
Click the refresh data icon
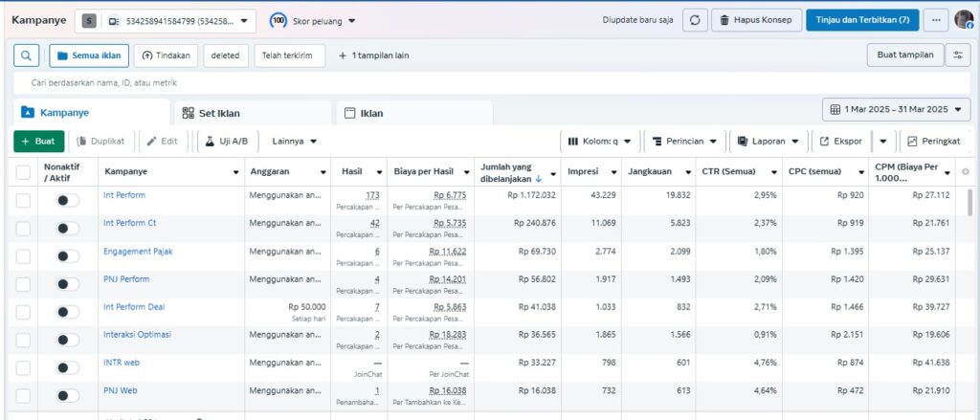coord(694,20)
